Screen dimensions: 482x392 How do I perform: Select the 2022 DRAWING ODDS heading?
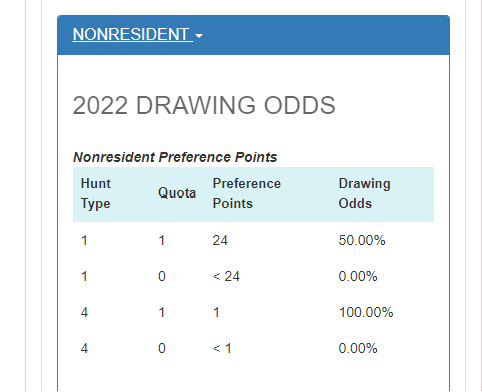[x=204, y=105]
